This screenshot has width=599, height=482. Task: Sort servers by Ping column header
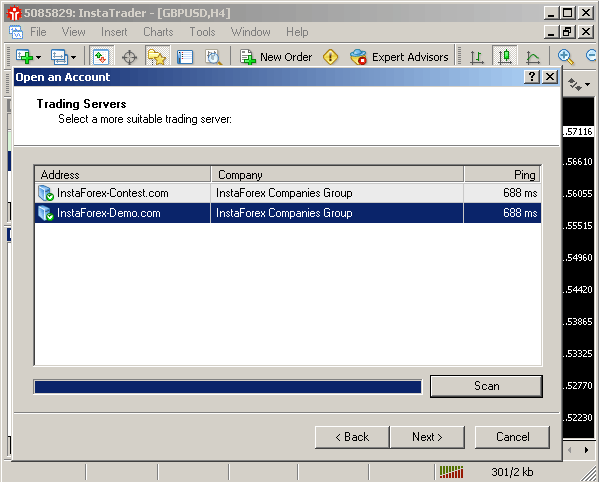(x=502, y=175)
